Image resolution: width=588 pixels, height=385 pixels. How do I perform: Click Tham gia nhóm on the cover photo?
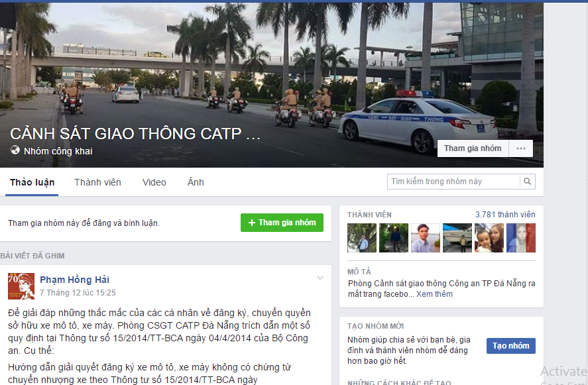(x=473, y=148)
